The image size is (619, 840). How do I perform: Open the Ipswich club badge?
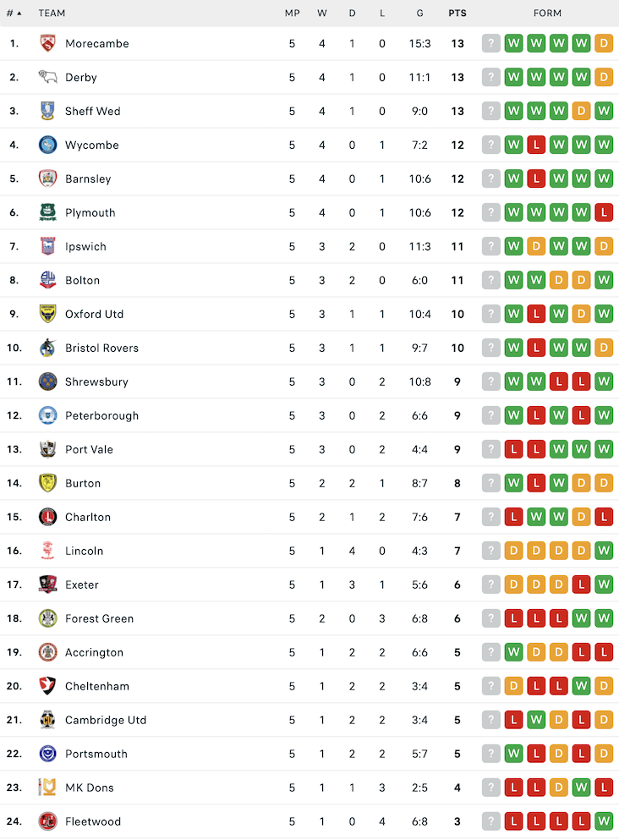47,246
